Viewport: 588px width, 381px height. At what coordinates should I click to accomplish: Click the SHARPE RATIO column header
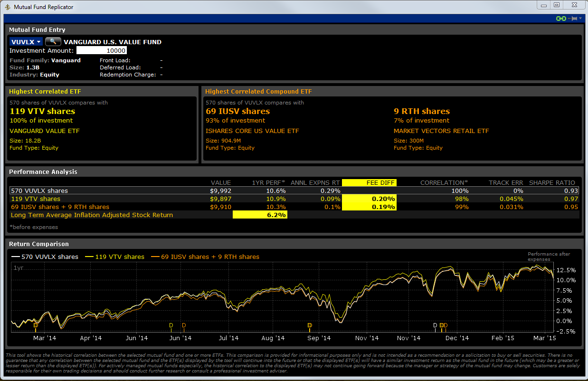[x=552, y=183]
